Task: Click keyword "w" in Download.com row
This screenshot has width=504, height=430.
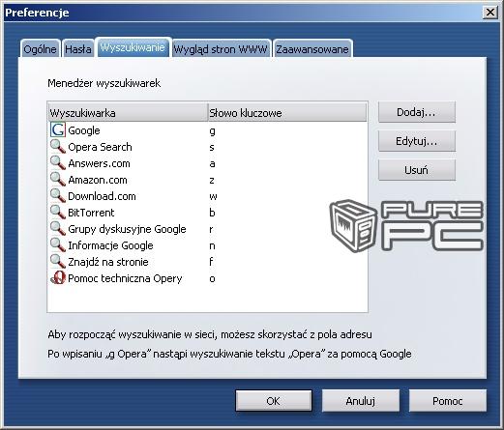Action: 213,196
